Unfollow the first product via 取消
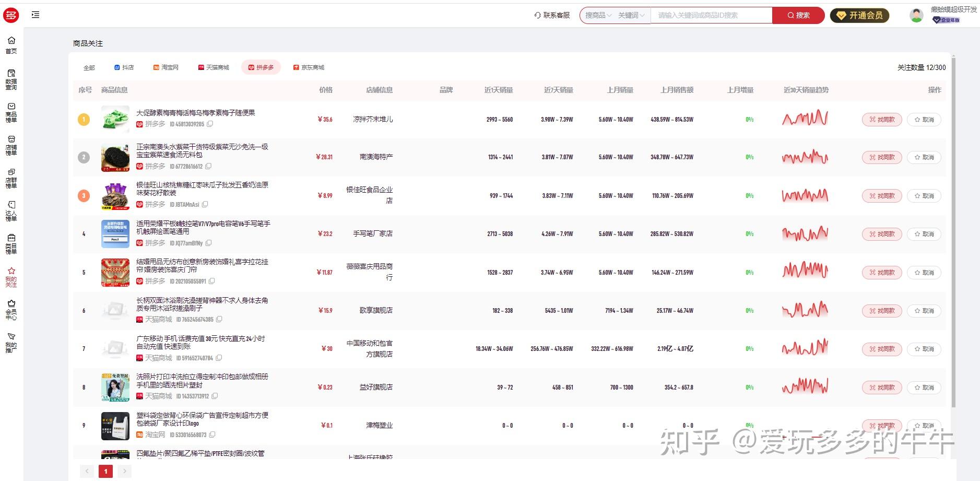Image resolution: width=980 pixels, height=481 pixels. (924, 120)
